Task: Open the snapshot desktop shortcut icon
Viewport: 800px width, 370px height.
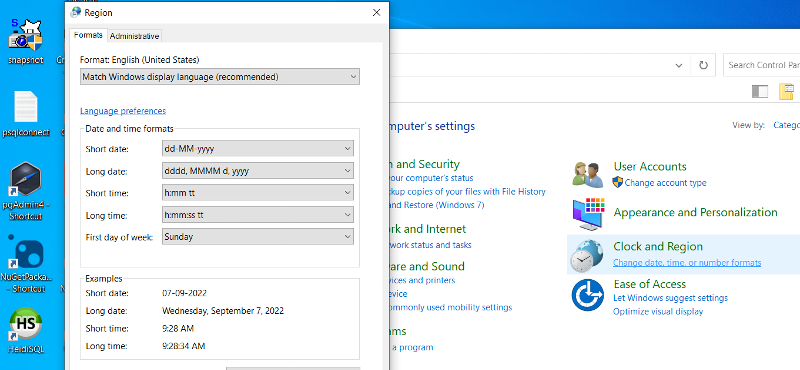Action: (x=26, y=36)
